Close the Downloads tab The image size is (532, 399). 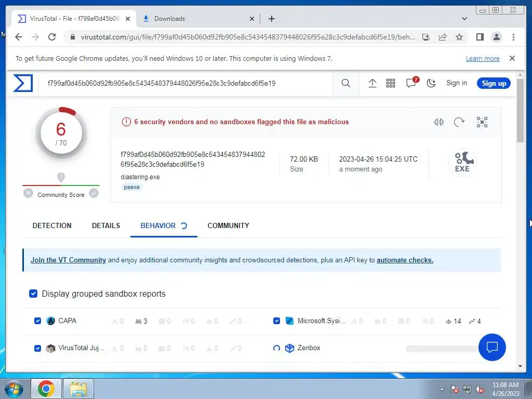pos(252,19)
